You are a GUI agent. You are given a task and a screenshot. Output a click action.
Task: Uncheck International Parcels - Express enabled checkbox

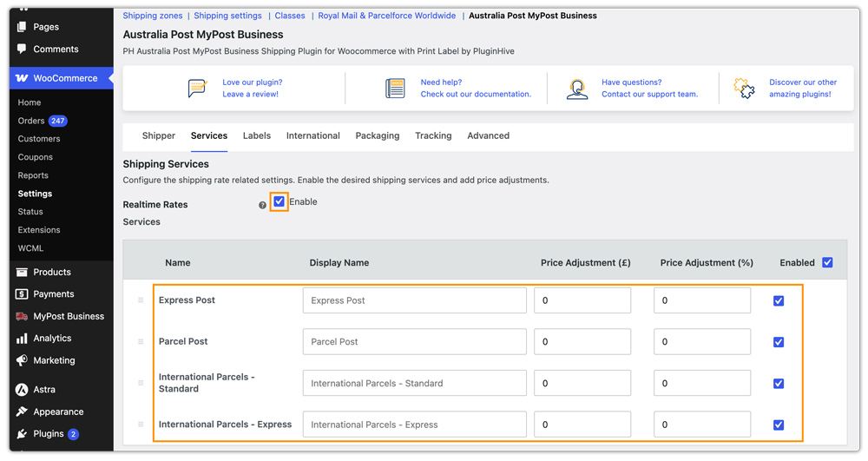[779, 425]
